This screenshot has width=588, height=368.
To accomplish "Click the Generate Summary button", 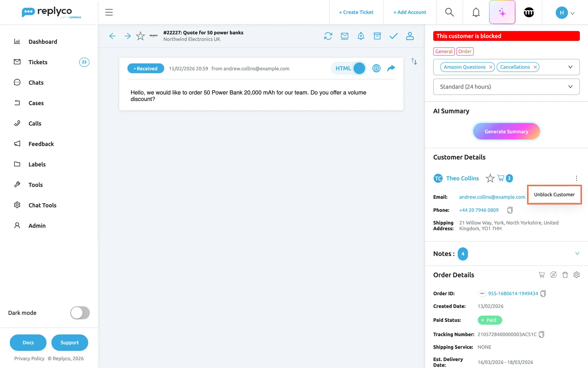I will [506, 131].
